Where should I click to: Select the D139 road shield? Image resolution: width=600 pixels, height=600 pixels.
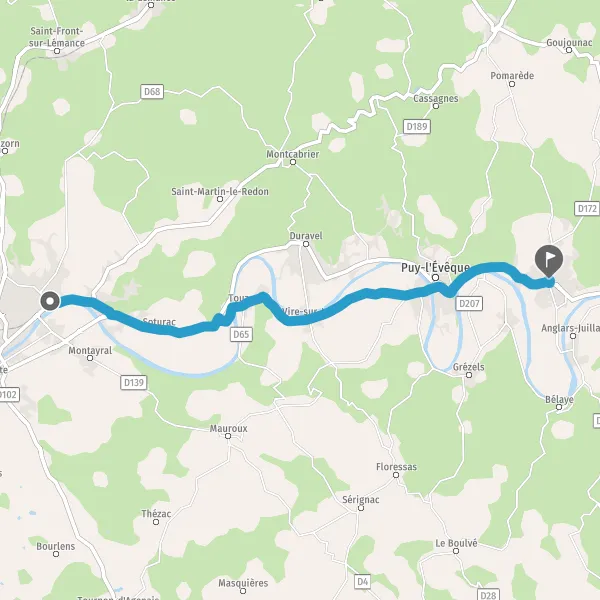134,383
